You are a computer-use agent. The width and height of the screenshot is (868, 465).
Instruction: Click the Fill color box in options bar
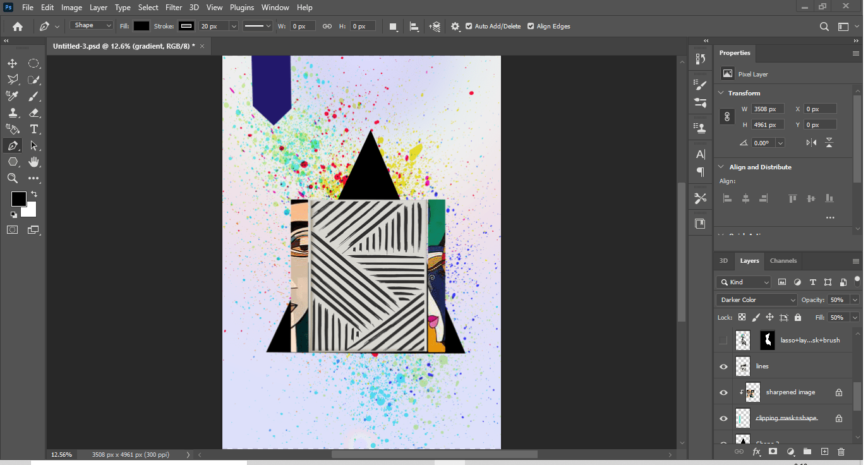click(x=142, y=27)
